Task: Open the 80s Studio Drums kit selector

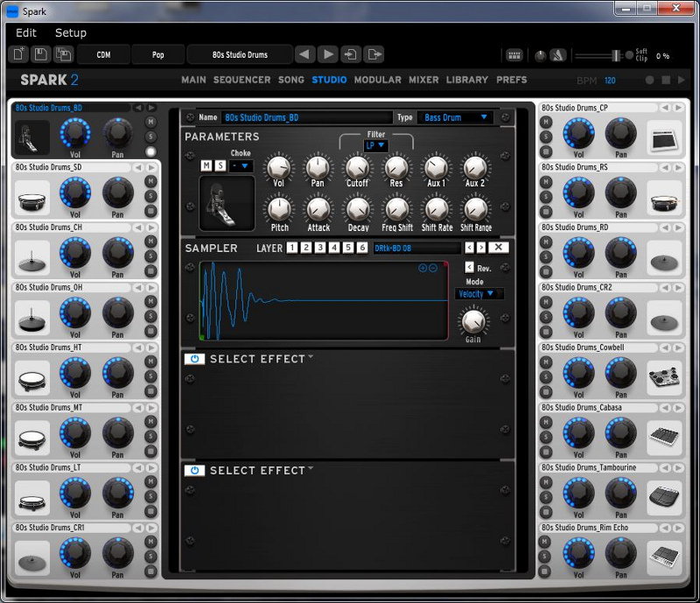Action: [x=240, y=54]
